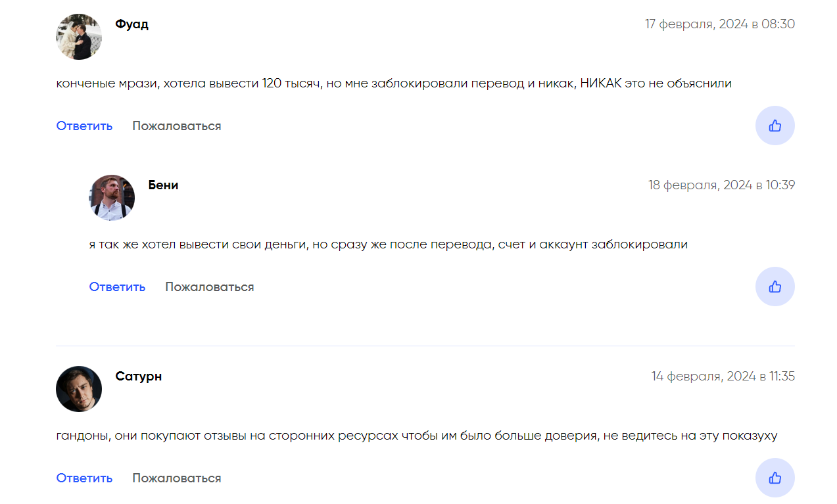Click Фуад's profile avatar

coord(79,37)
